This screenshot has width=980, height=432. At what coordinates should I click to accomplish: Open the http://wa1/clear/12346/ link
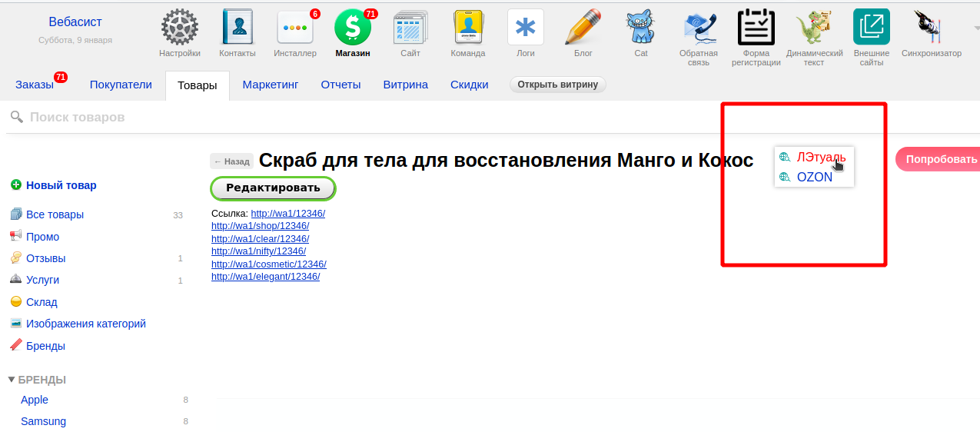[x=260, y=239]
